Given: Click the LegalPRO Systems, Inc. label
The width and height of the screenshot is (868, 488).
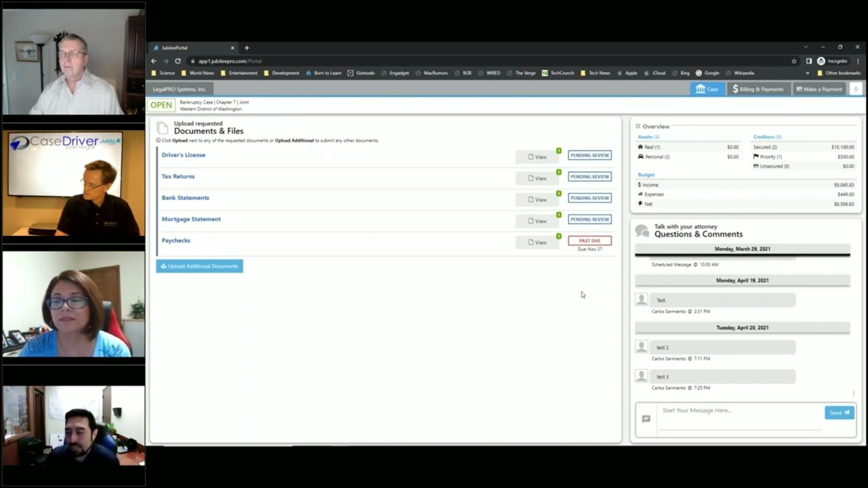Looking at the screenshot, I should click(x=179, y=89).
